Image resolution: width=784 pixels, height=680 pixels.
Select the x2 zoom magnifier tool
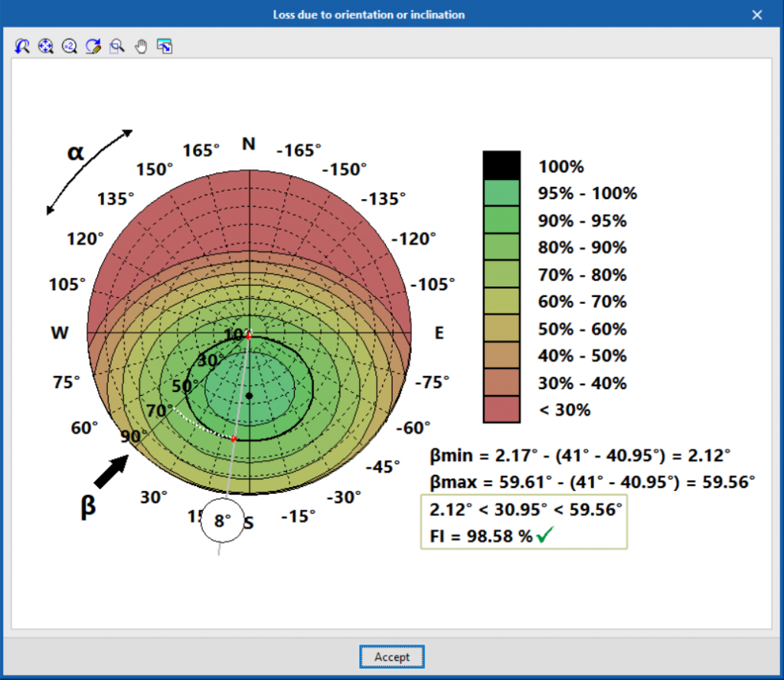tap(70, 47)
